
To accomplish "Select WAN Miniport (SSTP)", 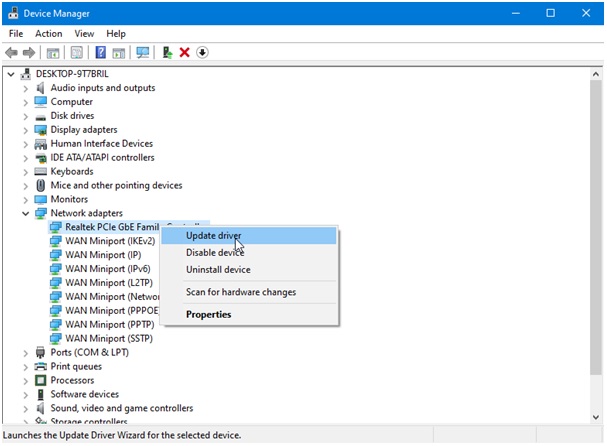I will pyautogui.click(x=109, y=338).
